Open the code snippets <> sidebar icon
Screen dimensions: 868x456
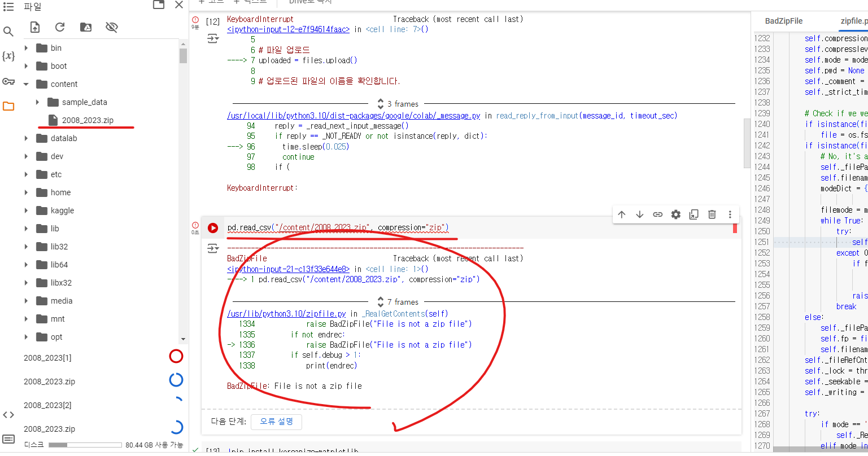[x=8, y=415]
